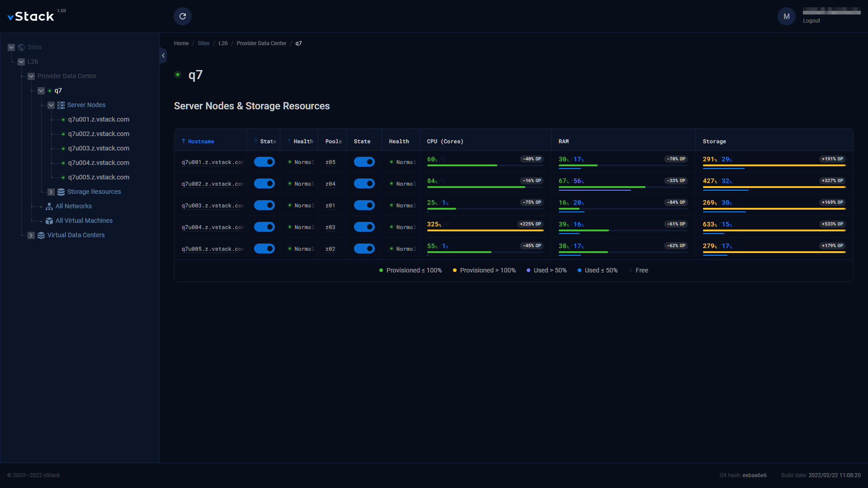Click the Virtual Data Centers layers icon
Viewport: 868px width, 488px height.
pyautogui.click(x=41, y=235)
